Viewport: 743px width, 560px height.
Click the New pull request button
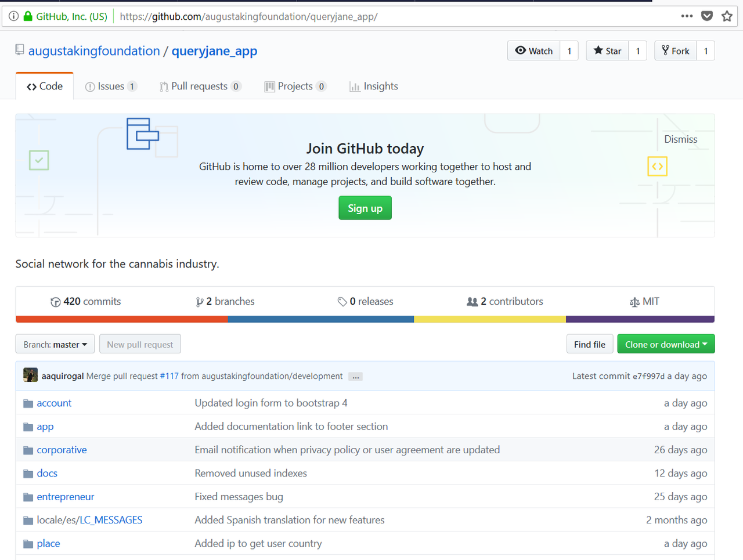[x=140, y=344]
